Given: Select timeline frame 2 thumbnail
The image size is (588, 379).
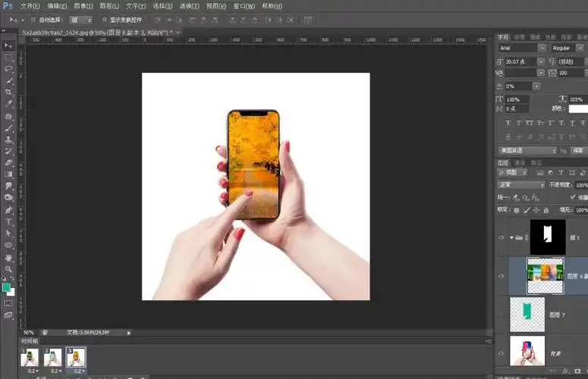Looking at the screenshot, I should click(x=53, y=357).
